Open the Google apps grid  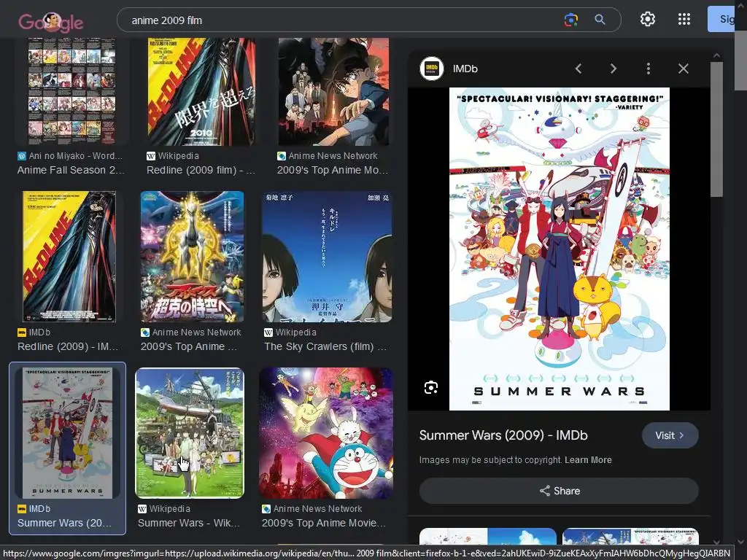[684, 19]
